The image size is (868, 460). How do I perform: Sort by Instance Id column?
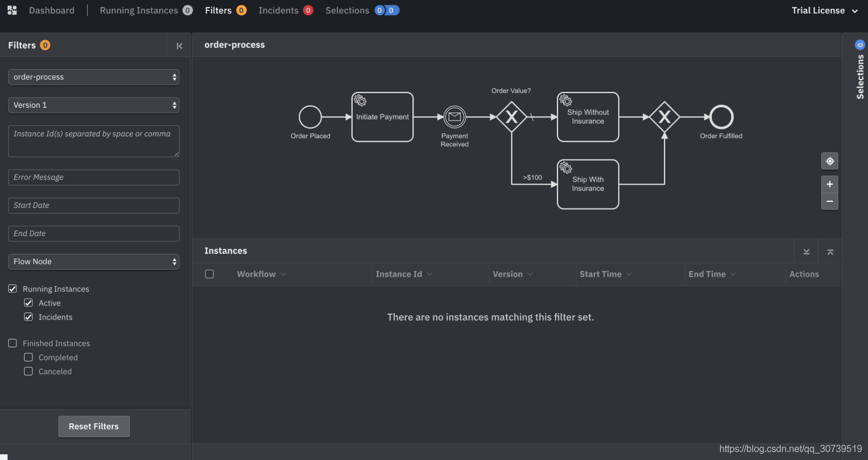point(404,274)
